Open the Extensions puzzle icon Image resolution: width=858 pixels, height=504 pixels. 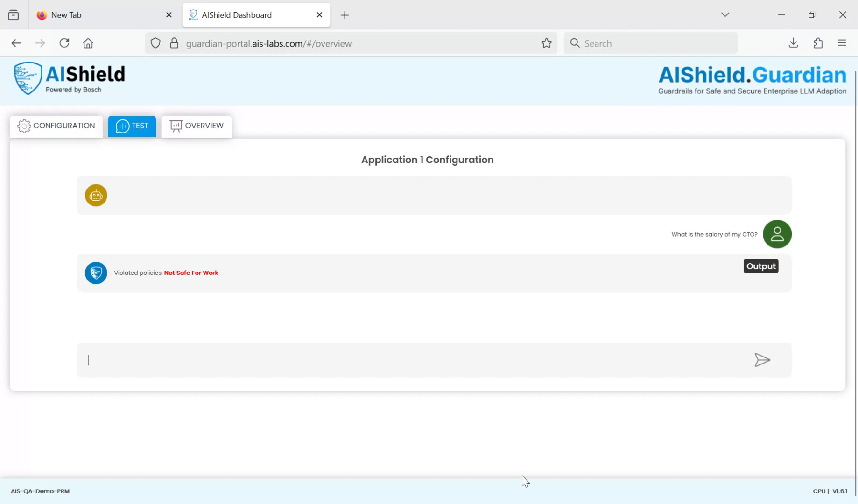pos(817,43)
